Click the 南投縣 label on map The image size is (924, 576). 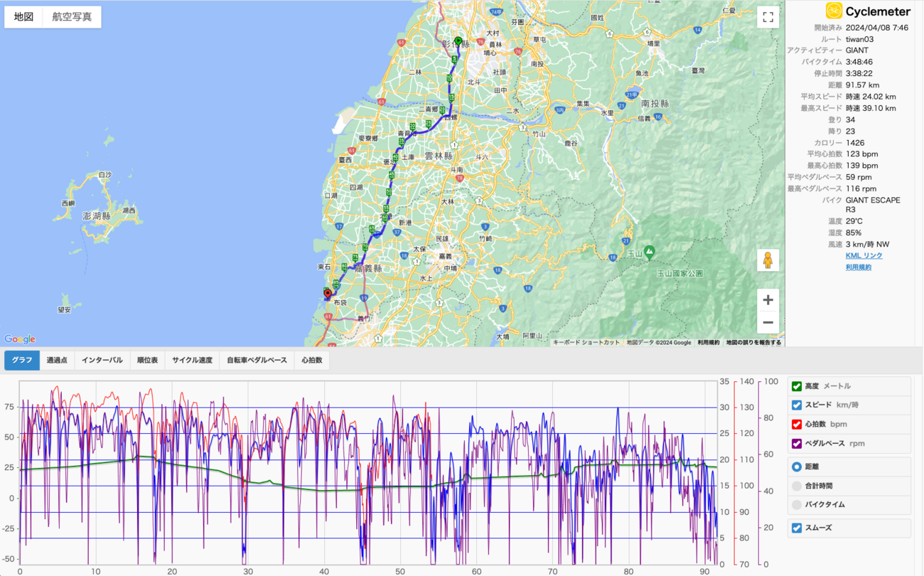653,104
